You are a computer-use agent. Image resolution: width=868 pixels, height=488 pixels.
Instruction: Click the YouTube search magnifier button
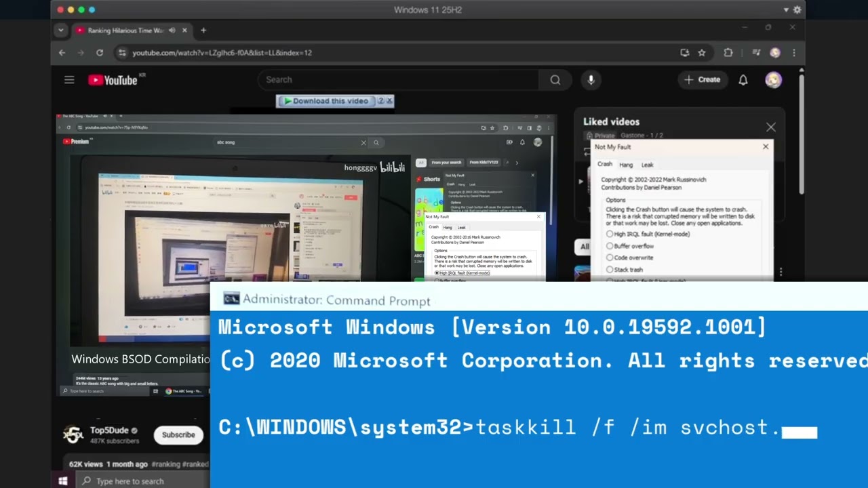[555, 80]
